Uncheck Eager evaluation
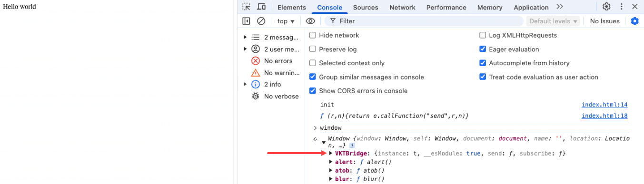This screenshot has height=184, width=644. click(483, 49)
